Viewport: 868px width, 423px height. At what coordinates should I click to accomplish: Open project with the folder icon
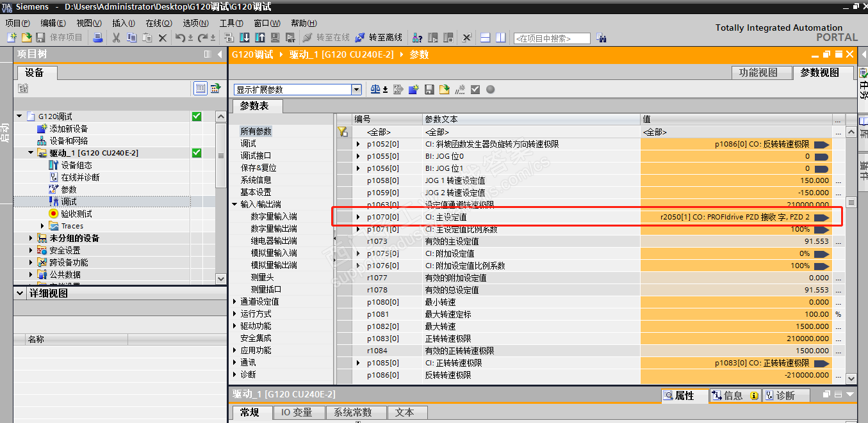pyautogui.click(x=26, y=38)
